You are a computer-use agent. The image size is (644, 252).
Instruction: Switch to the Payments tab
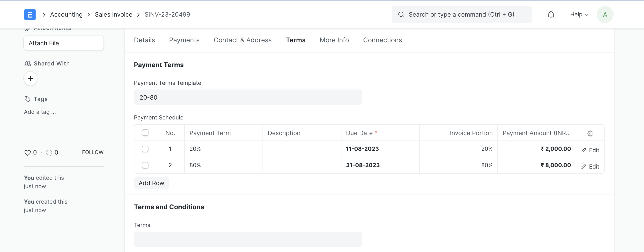tap(184, 40)
